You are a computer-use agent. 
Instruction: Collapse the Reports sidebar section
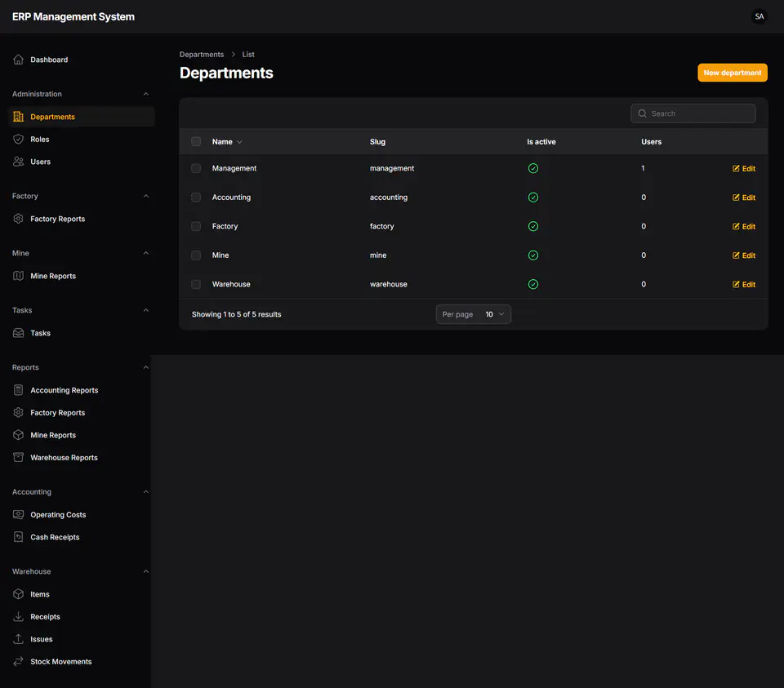[x=146, y=367]
